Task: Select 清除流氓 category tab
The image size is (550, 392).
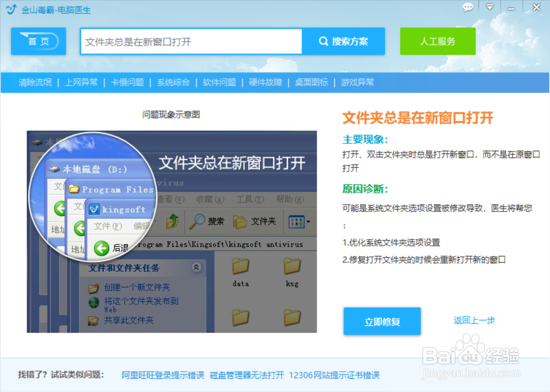Action: pos(35,83)
